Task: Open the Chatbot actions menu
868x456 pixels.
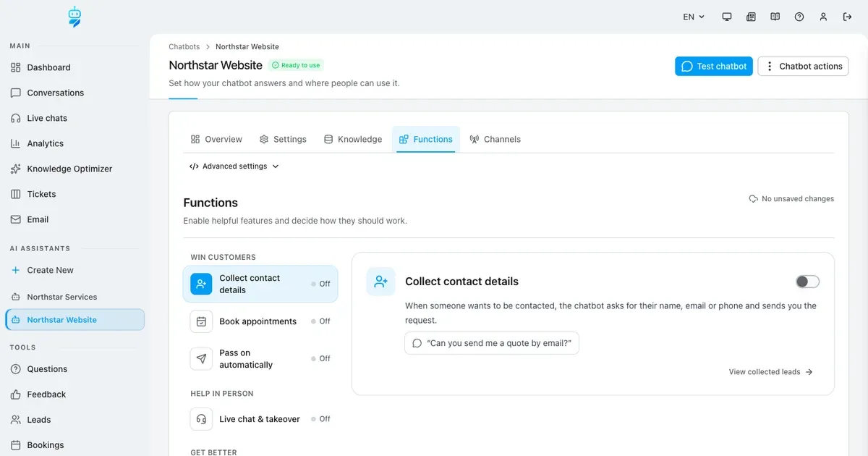Action: pos(803,66)
